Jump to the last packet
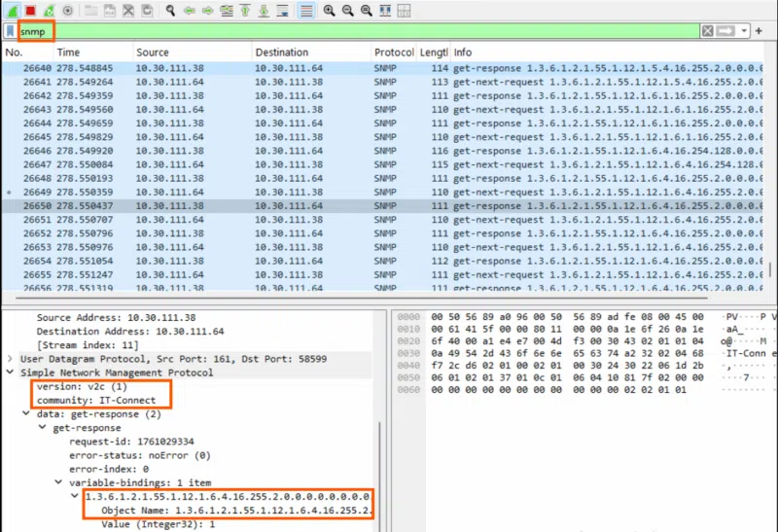The height and width of the screenshot is (532, 778). 264,11
